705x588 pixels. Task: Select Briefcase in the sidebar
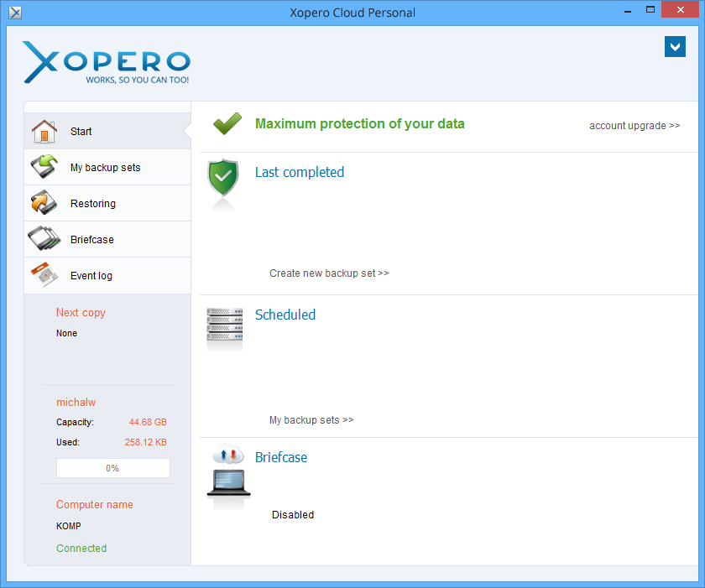click(107, 239)
